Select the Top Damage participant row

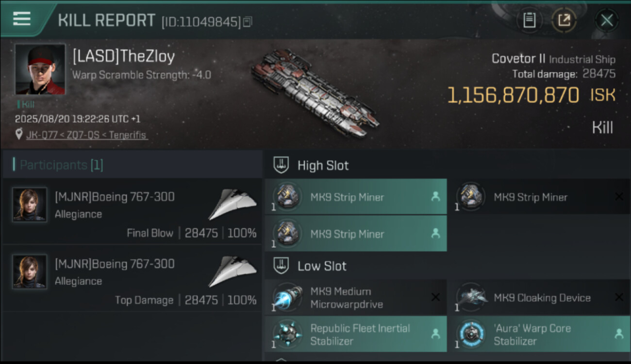[x=133, y=279]
